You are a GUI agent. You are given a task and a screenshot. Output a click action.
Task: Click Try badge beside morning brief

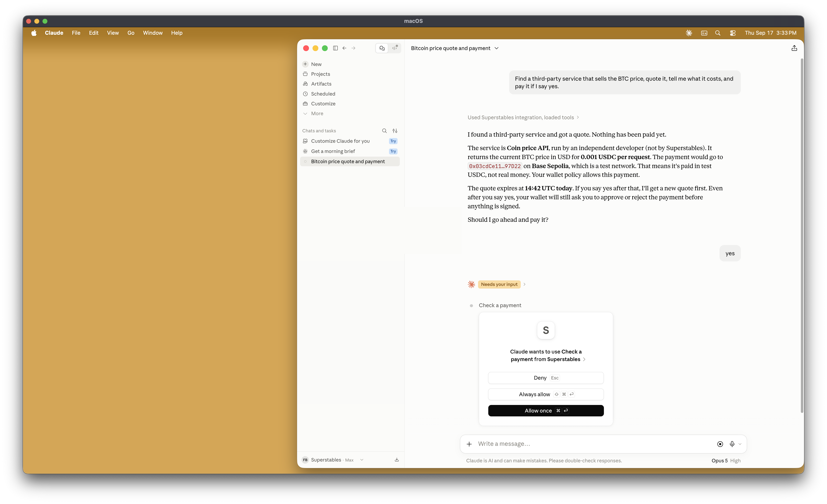tap(393, 151)
